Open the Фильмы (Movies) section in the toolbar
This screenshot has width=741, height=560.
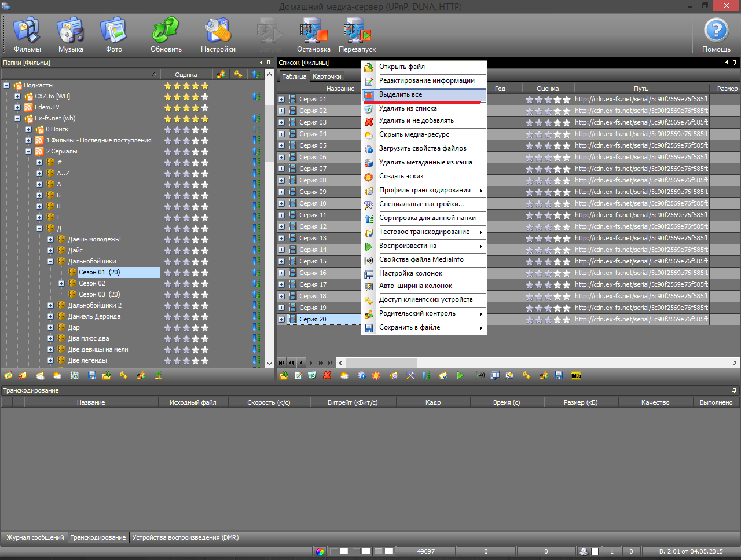click(x=27, y=35)
